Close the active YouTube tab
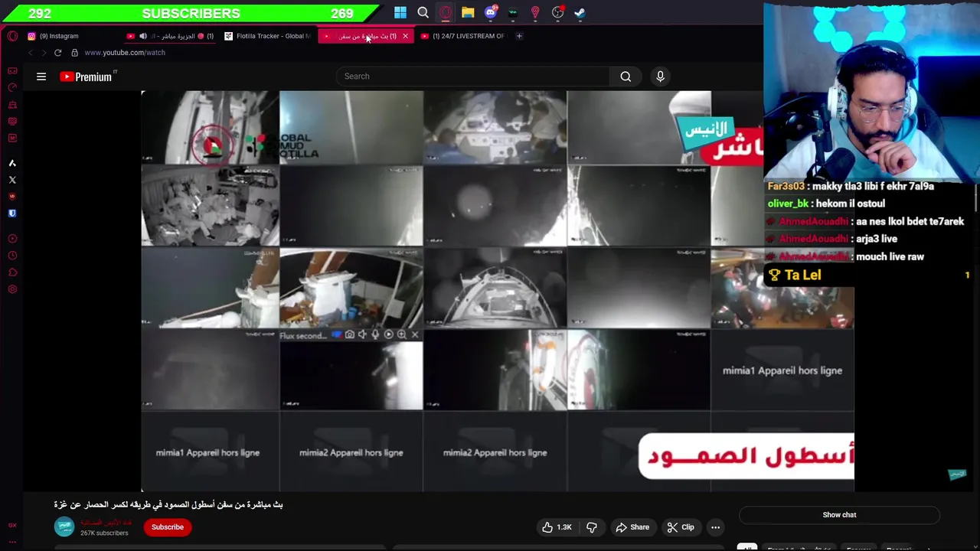 [405, 36]
